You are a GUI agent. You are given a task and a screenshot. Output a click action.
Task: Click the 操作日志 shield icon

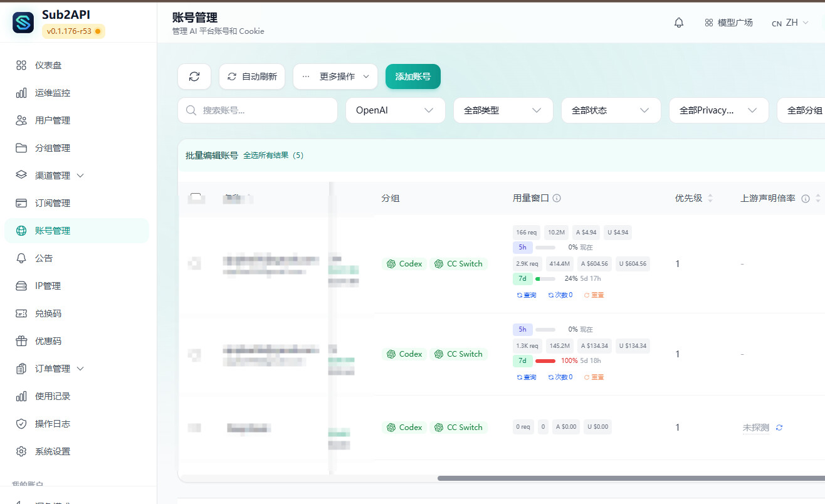click(x=21, y=424)
